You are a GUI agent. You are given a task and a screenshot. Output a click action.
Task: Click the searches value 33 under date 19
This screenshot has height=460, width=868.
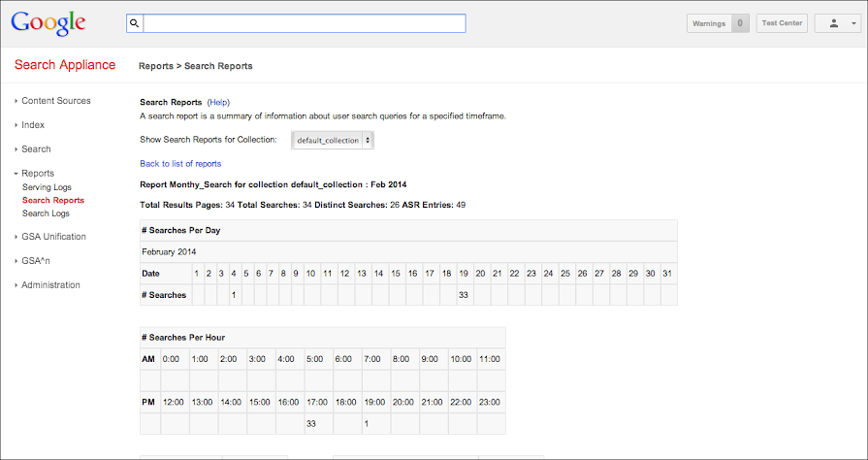tap(464, 295)
